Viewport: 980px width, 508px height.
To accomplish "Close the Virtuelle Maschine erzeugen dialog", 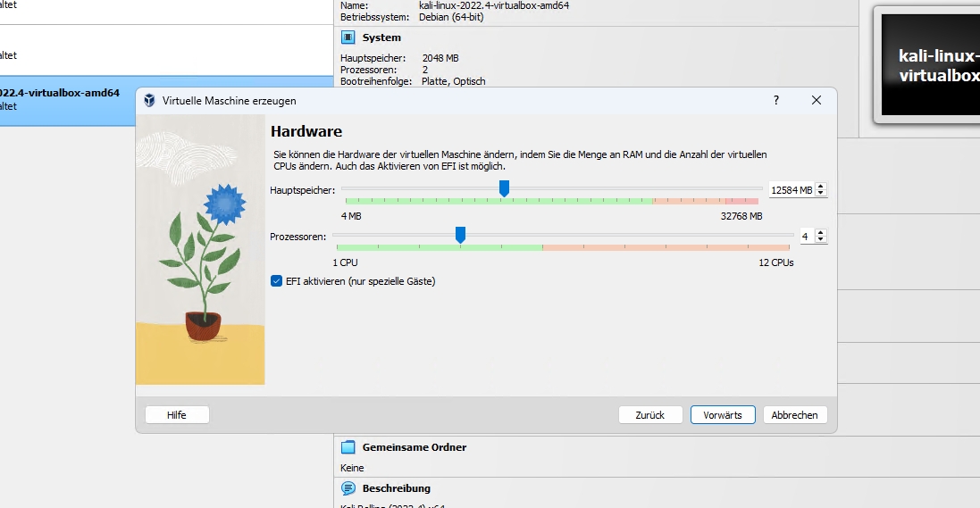I will point(817,100).
